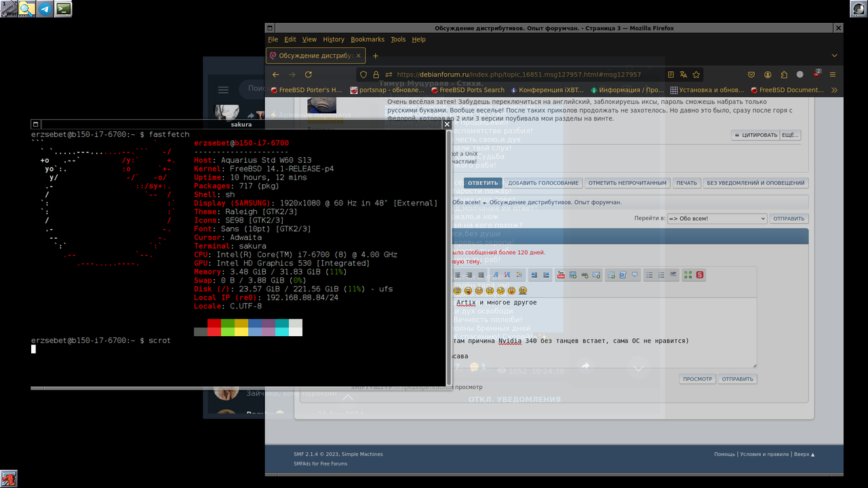The height and width of the screenshot is (488, 868).
Task: Open the magnifier file search dock icon
Action: tap(27, 8)
